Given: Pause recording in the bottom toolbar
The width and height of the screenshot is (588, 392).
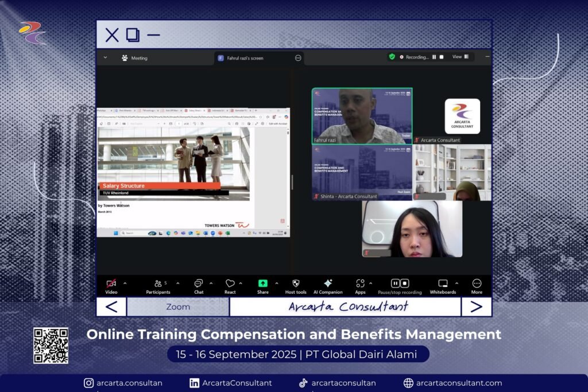Looking at the screenshot, I should pyautogui.click(x=395, y=284).
